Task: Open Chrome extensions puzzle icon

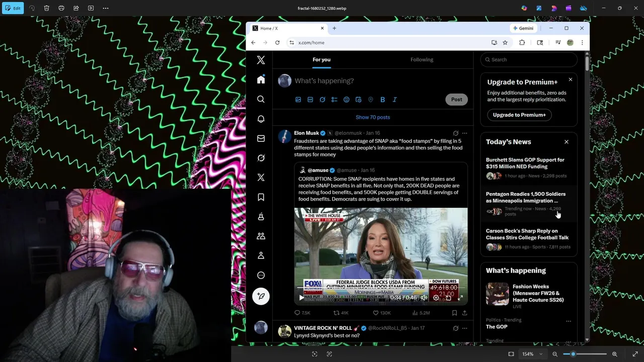Action: point(522,43)
